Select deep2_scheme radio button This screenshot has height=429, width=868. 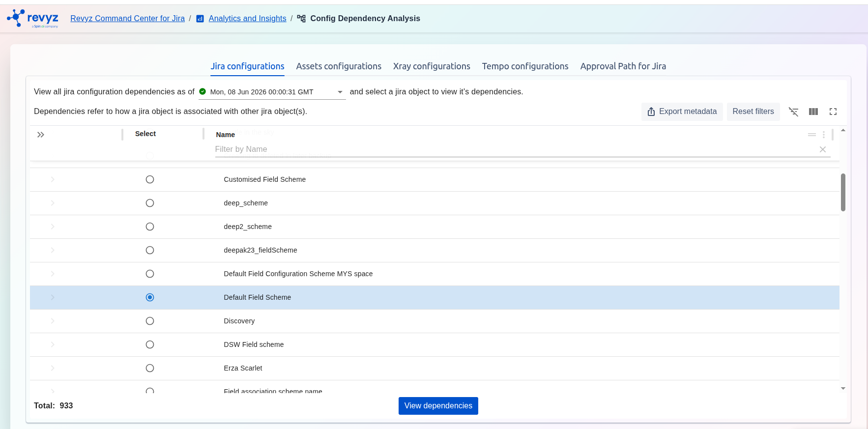pos(150,227)
